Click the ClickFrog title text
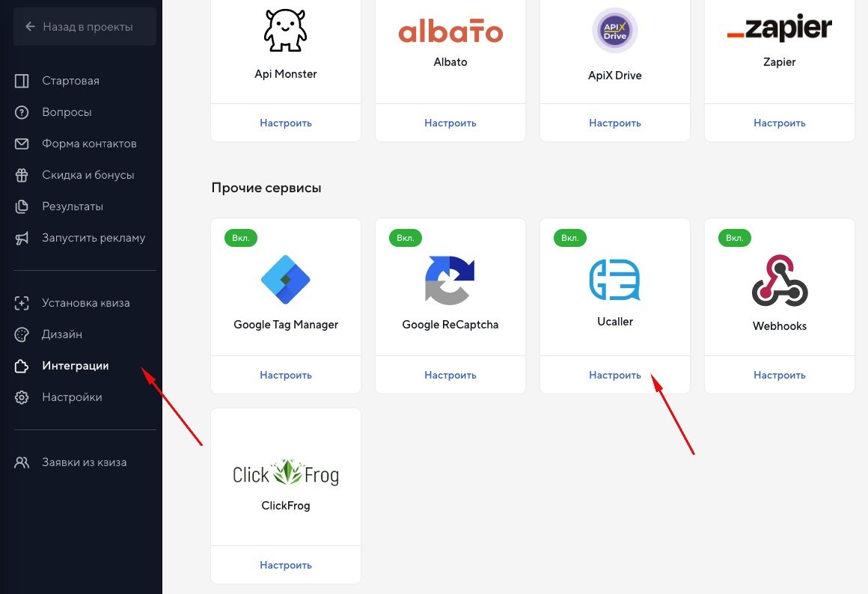868x594 pixels. click(x=286, y=506)
